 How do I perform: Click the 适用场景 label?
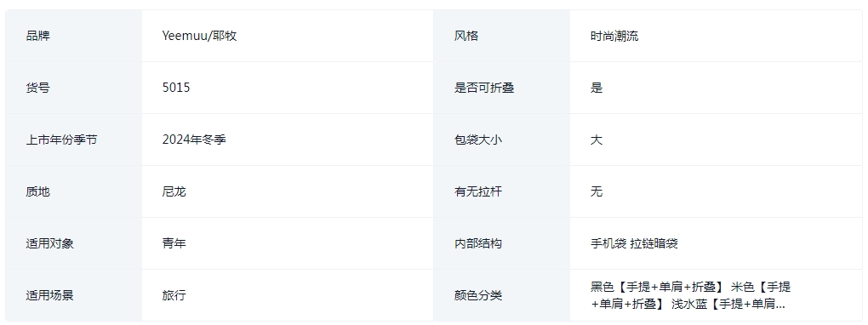pos(50,295)
